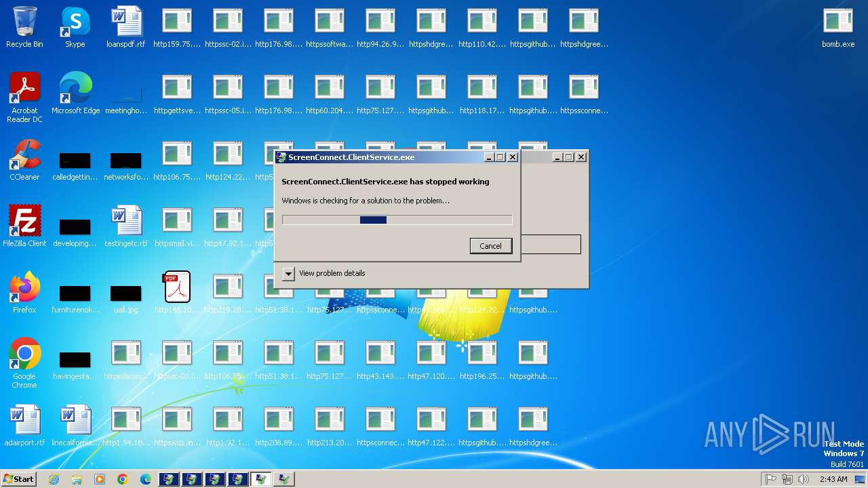Viewport: 868px width, 488px height.
Task: Select the httpswizz.in shortcut icon
Action: [x=177, y=426]
